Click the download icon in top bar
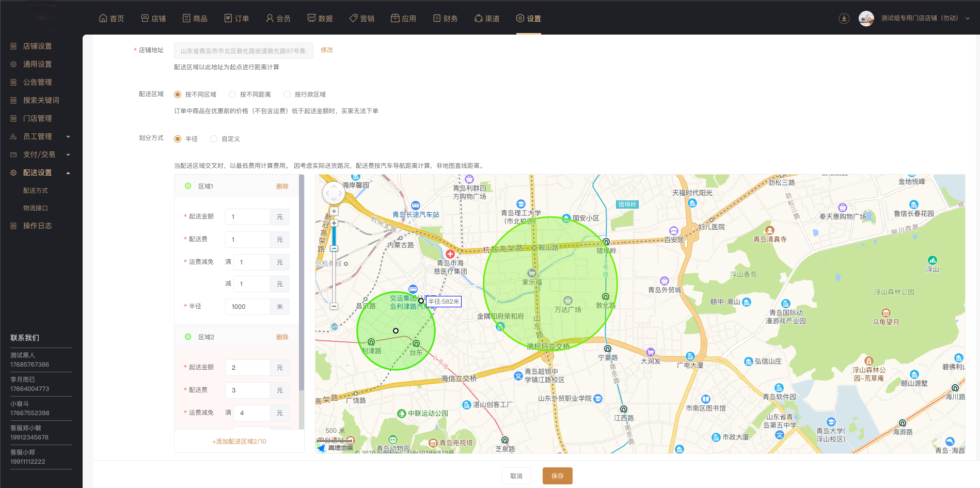The width and height of the screenshot is (980, 488). [844, 19]
